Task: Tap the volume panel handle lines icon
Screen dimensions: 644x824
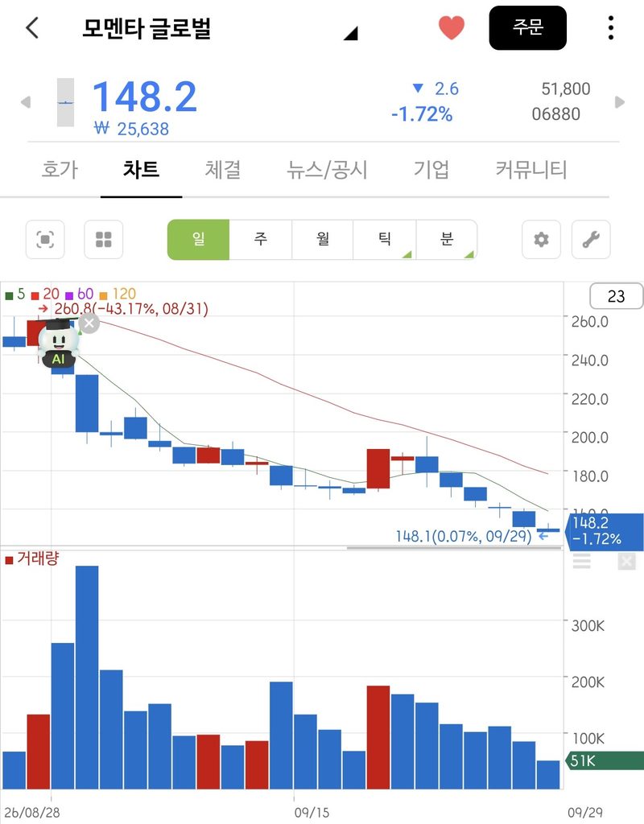Action: 581,561
